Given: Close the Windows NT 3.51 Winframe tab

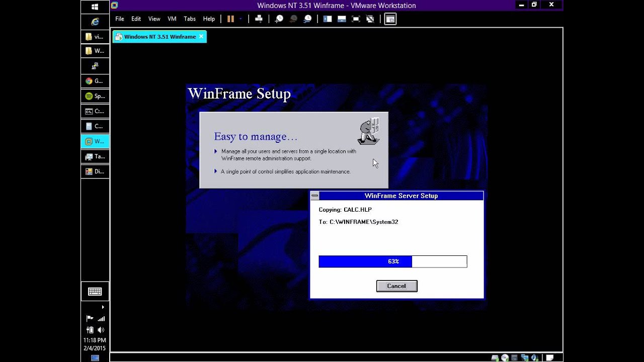Looking at the screenshot, I should point(201,36).
